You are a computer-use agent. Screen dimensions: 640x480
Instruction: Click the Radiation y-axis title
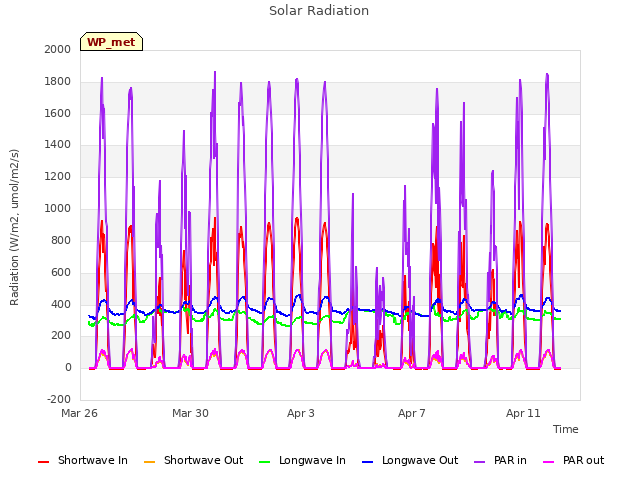tap(14, 227)
